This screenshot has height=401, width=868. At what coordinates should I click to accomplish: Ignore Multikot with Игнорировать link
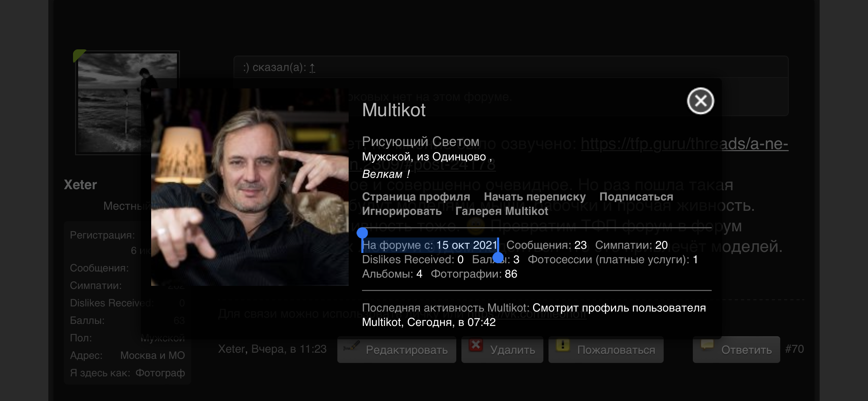tap(401, 211)
